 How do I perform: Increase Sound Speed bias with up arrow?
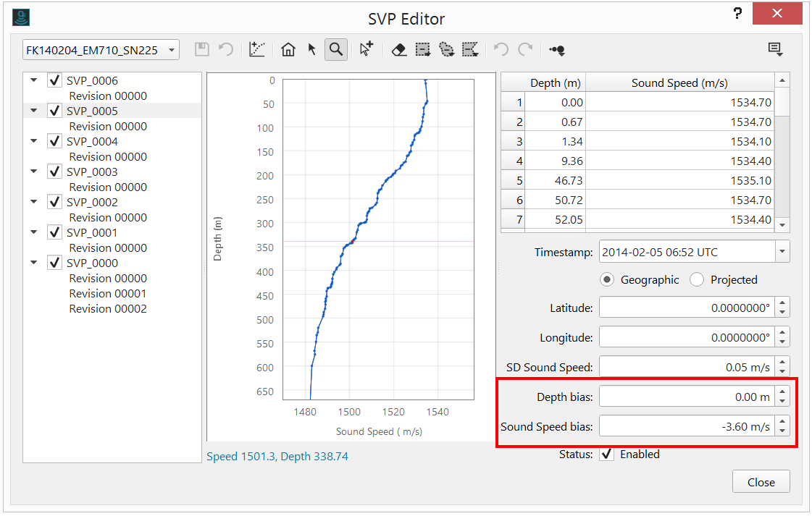pos(782,421)
